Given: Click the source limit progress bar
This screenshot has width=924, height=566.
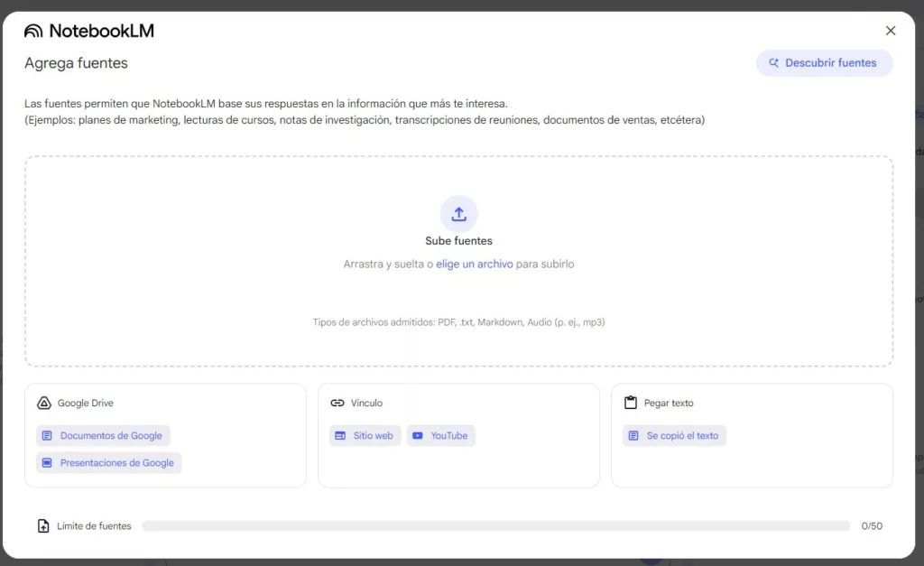Looking at the screenshot, I should point(496,526).
